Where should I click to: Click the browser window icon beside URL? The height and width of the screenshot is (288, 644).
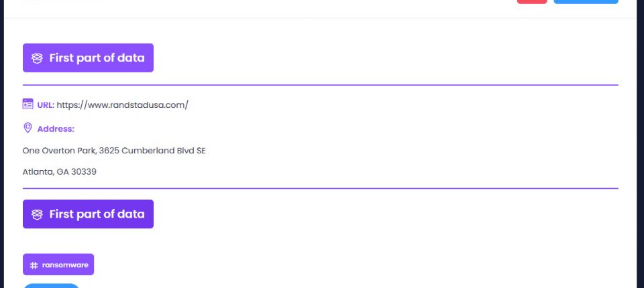coord(28,104)
